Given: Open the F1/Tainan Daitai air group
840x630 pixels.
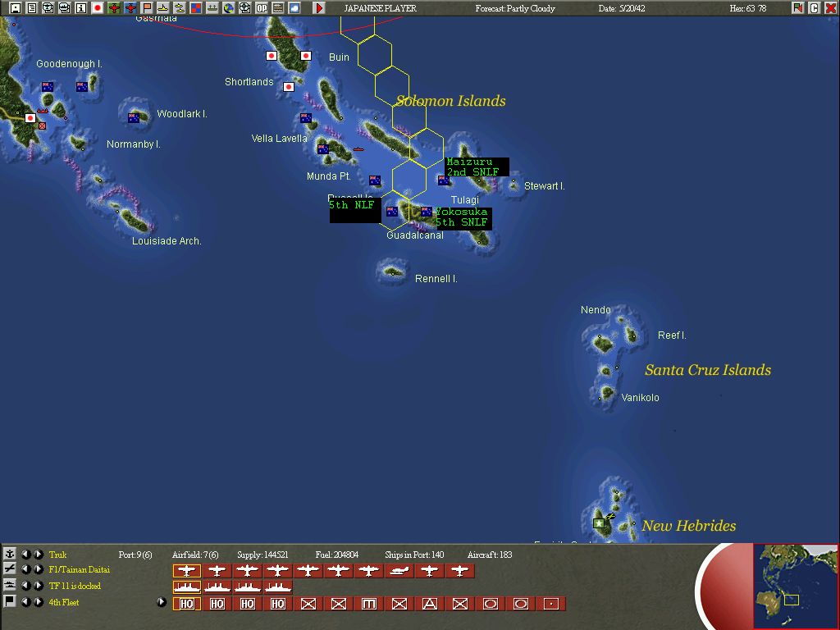Looking at the screenshot, I should click(x=80, y=570).
